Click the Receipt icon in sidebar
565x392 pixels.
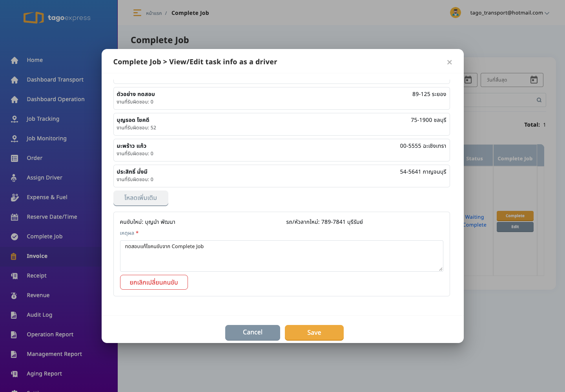(15, 276)
